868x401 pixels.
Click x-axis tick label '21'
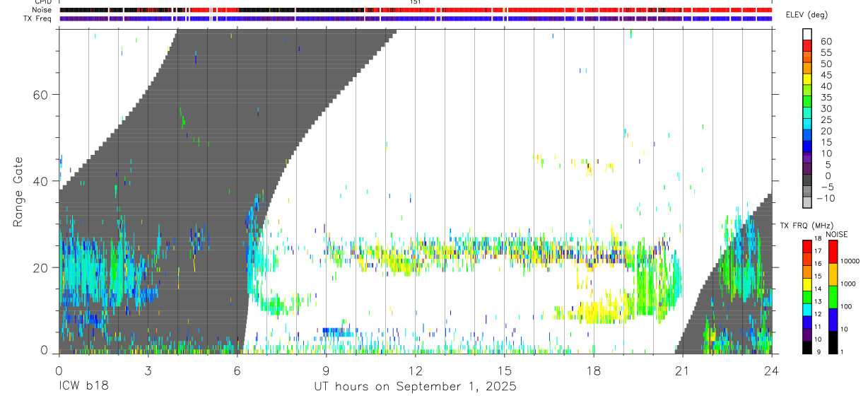(683, 370)
